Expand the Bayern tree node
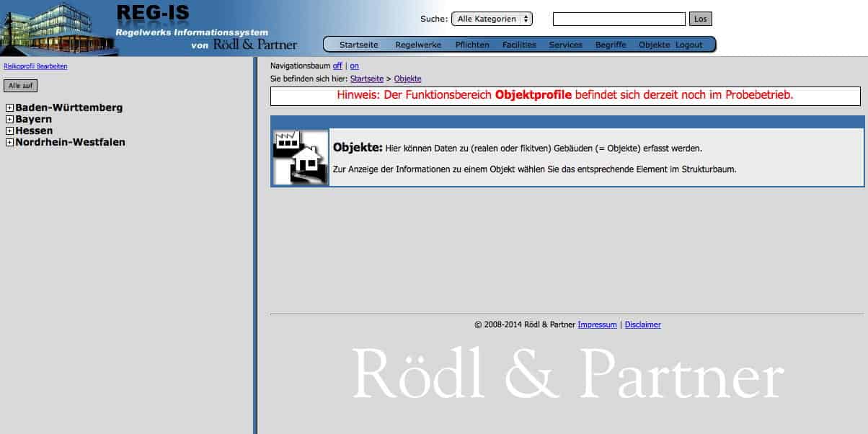The image size is (868, 434). pos(9,120)
